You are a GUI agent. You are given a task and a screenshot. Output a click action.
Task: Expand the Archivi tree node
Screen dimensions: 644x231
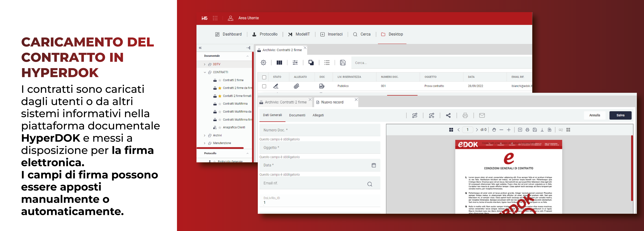pyautogui.click(x=205, y=135)
